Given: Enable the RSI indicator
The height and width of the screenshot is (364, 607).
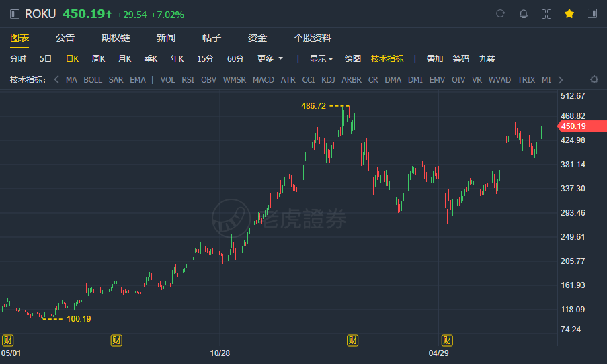Looking at the screenshot, I should click(x=188, y=80).
